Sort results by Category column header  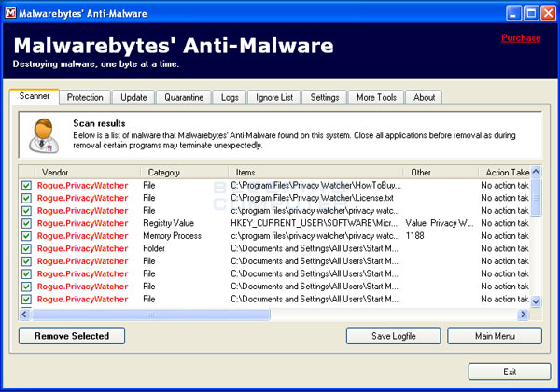click(x=185, y=172)
